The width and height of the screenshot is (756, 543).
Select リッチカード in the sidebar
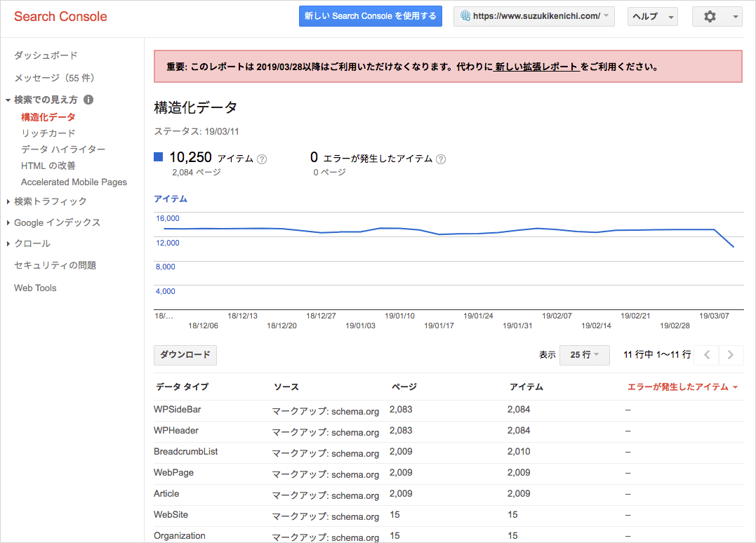click(48, 133)
